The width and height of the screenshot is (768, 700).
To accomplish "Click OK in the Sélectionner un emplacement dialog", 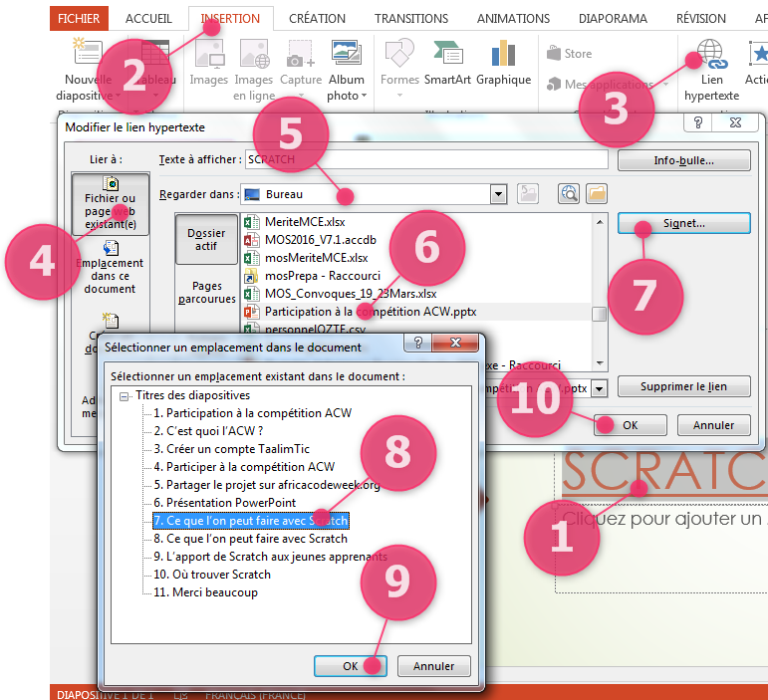I will pyautogui.click(x=351, y=666).
